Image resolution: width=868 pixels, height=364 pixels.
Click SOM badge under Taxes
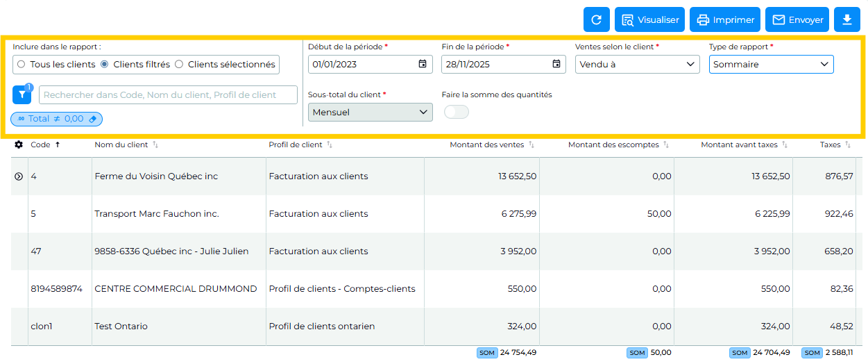click(x=812, y=353)
